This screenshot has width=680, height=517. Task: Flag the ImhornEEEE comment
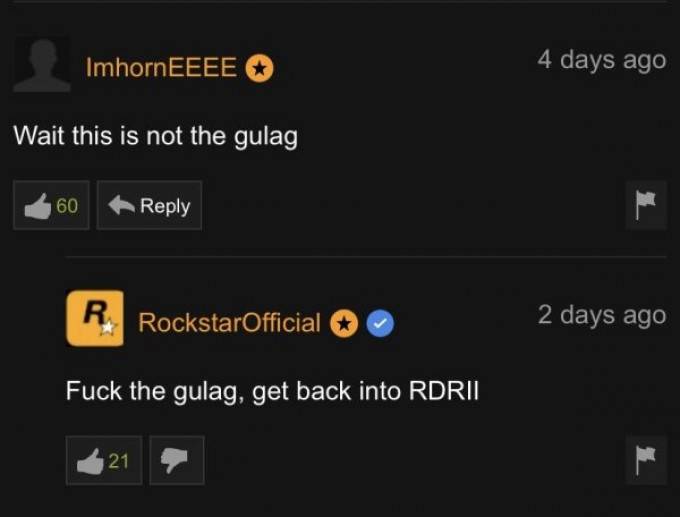[x=646, y=205]
